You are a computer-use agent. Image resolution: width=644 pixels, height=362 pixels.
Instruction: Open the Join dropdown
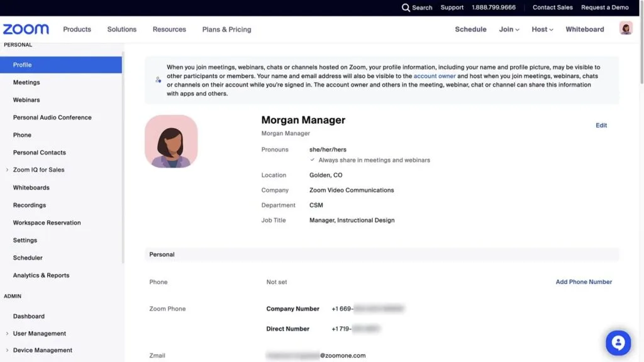[509, 30]
